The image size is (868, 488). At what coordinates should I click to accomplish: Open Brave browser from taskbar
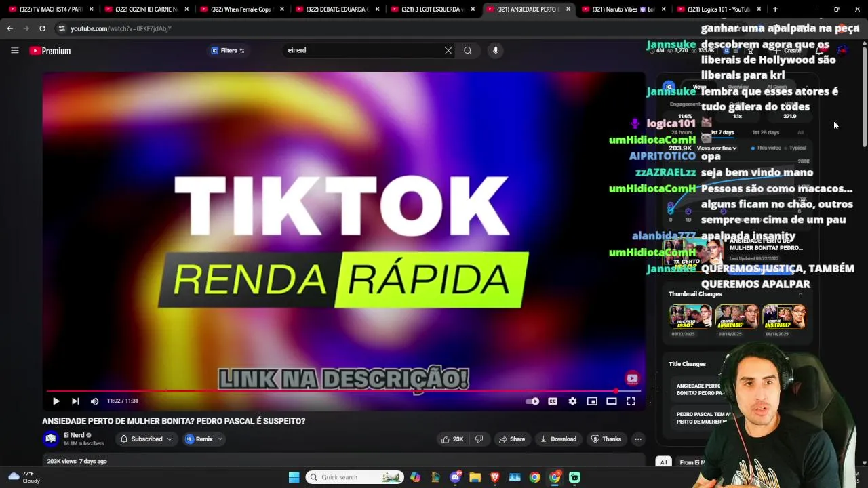click(495, 477)
